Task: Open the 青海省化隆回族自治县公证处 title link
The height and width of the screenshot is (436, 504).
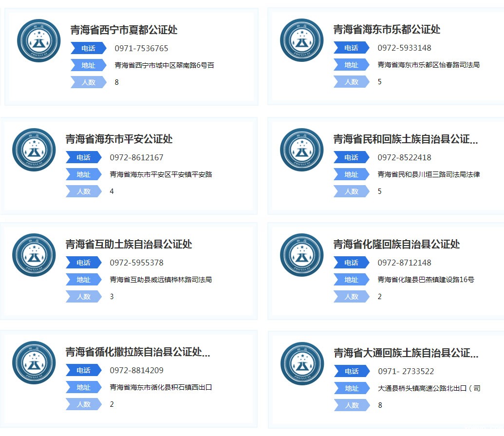Action: point(396,244)
